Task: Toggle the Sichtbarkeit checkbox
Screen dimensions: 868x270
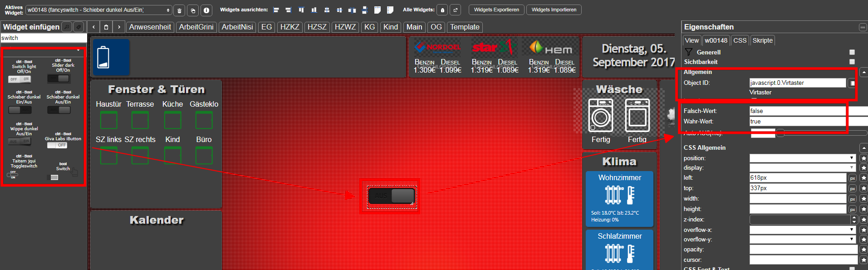Action: click(x=852, y=62)
